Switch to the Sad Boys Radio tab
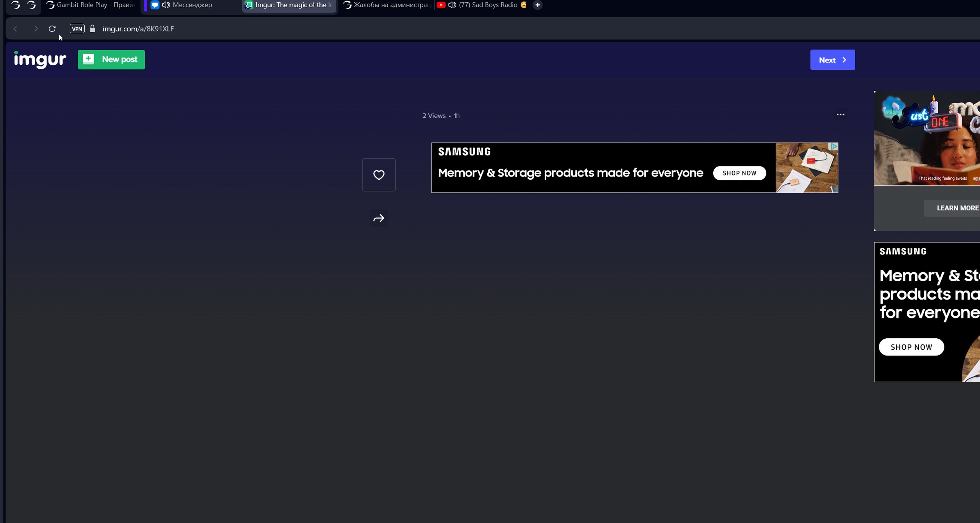Image resolution: width=980 pixels, height=523 pixels. click(x=488, y=5)
